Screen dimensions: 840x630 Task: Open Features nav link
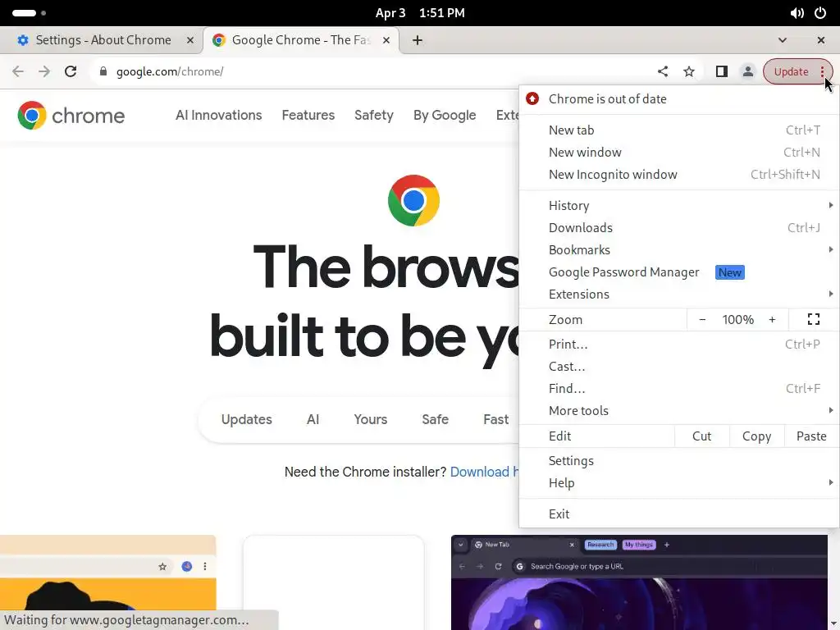(x=308, y=115)
